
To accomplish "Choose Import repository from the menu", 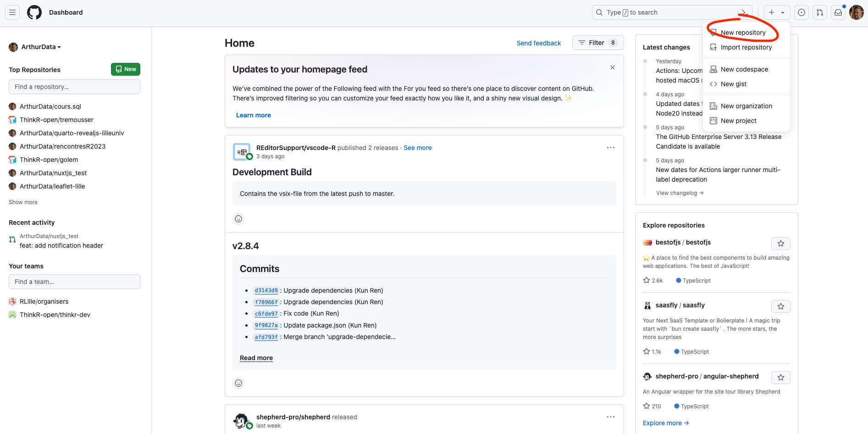I will [x=746, y=47].
